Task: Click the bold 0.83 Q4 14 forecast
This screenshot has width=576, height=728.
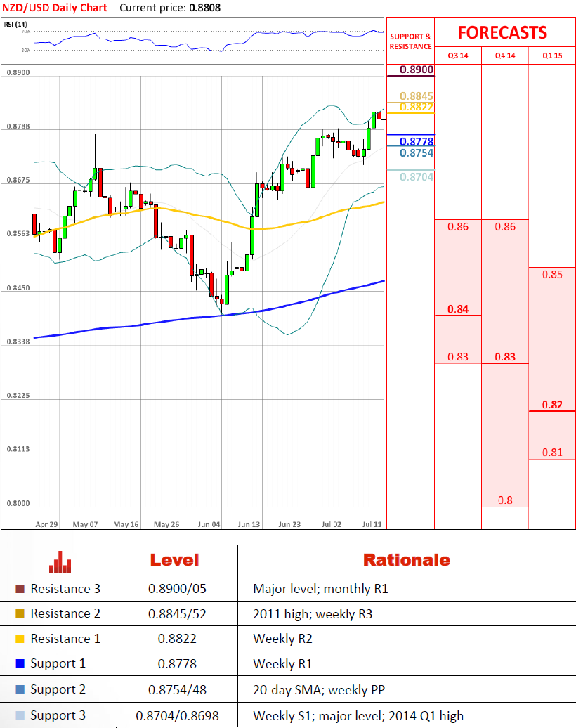Action: pos(505,357)
